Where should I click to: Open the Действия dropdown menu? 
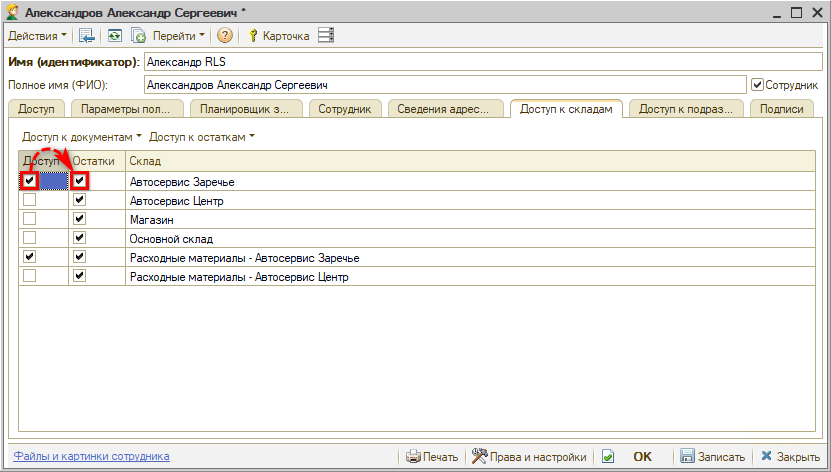(37, 36)
